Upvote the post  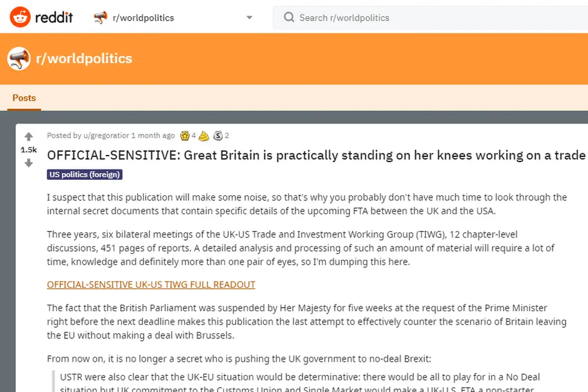point(28,136)
